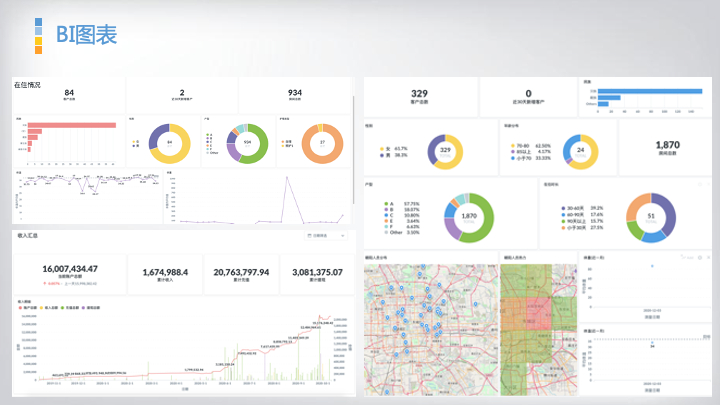Click the 3,081,375.07 value

pyautogui.click(x=317, y=272)
